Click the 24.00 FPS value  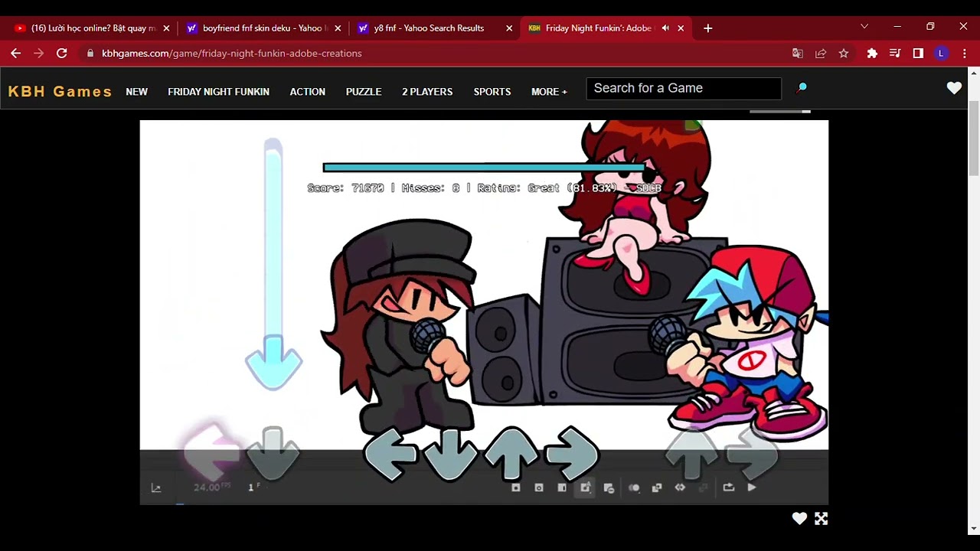pos(211,487)
